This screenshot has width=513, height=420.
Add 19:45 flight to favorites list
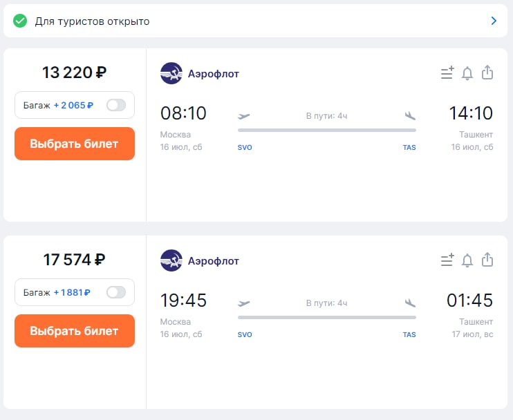point(447,260)
